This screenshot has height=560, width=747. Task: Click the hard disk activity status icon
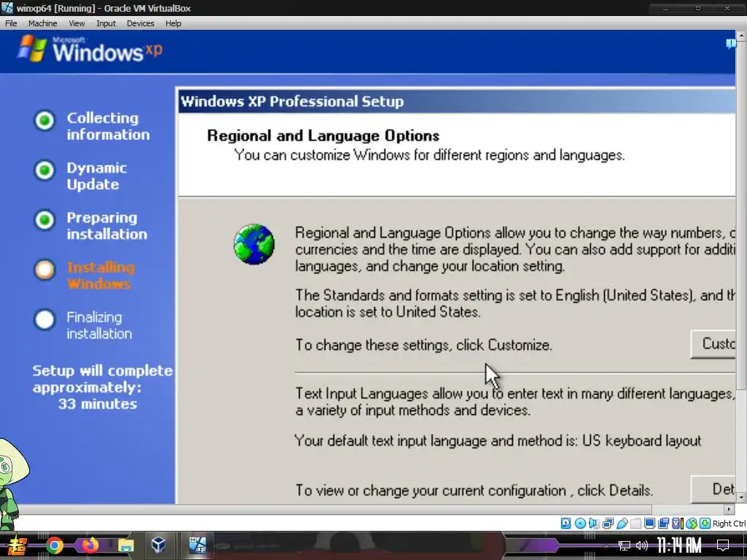click(x=565, y=524)
